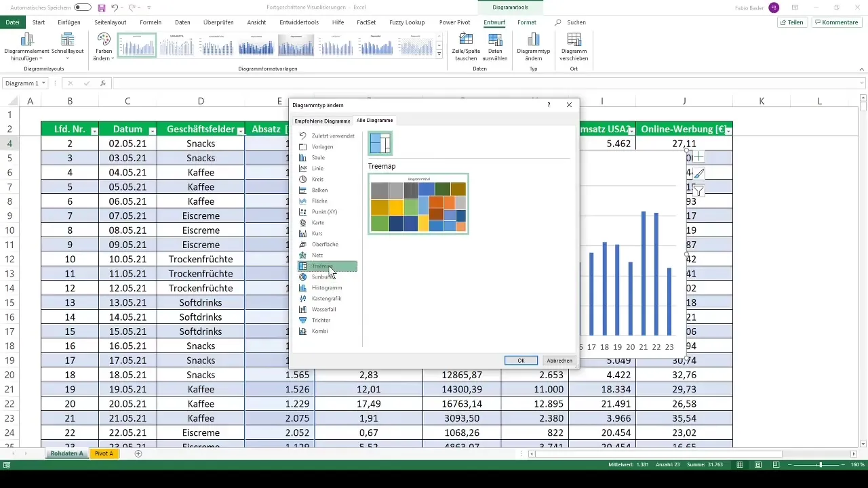868x488 pixels.
Task: Toggle Automatisches Speichern switch
Action: (x=83, y=7)
